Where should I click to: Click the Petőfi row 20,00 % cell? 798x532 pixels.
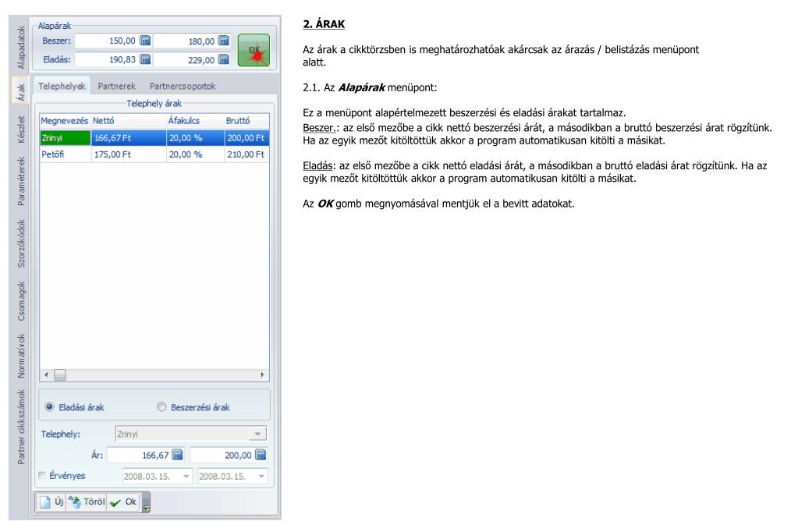point(196,154)
